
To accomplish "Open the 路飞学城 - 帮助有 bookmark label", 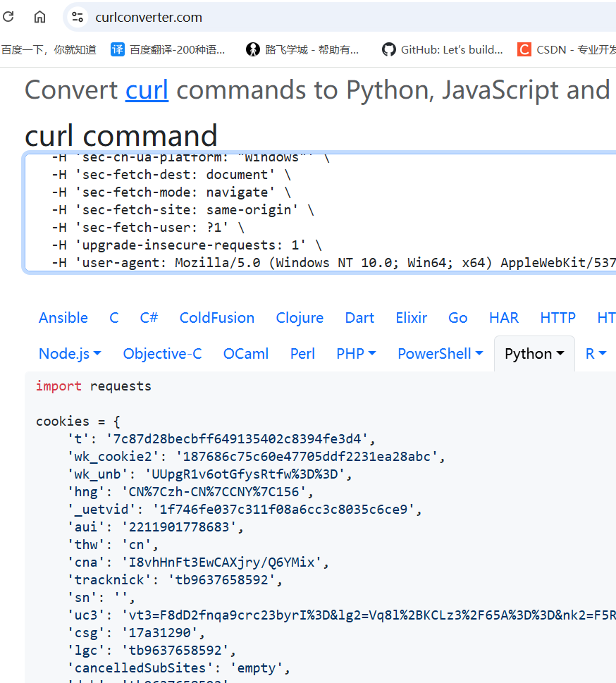I will coord(312,49).
